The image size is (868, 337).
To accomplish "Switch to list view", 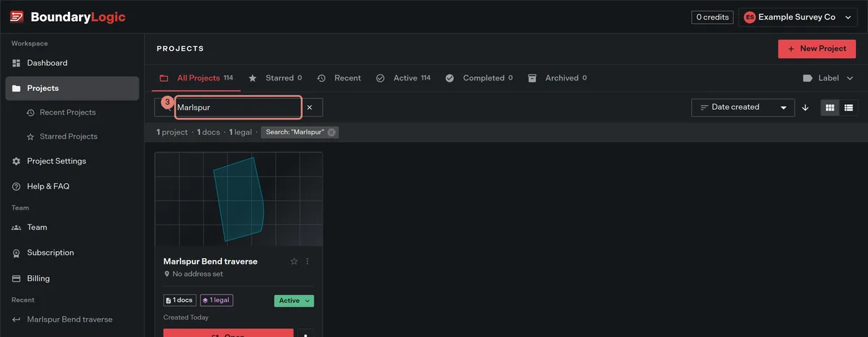I will click(x=848, y=108).
